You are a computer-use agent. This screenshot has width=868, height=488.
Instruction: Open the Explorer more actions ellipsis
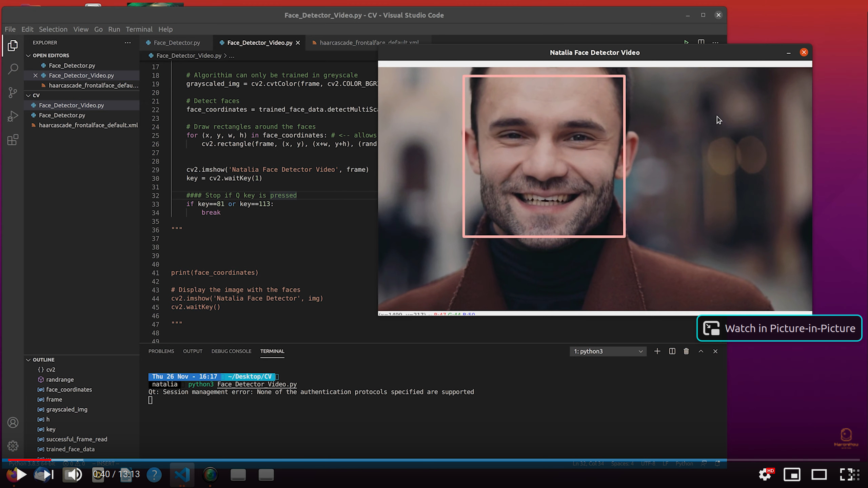[127, 43]
